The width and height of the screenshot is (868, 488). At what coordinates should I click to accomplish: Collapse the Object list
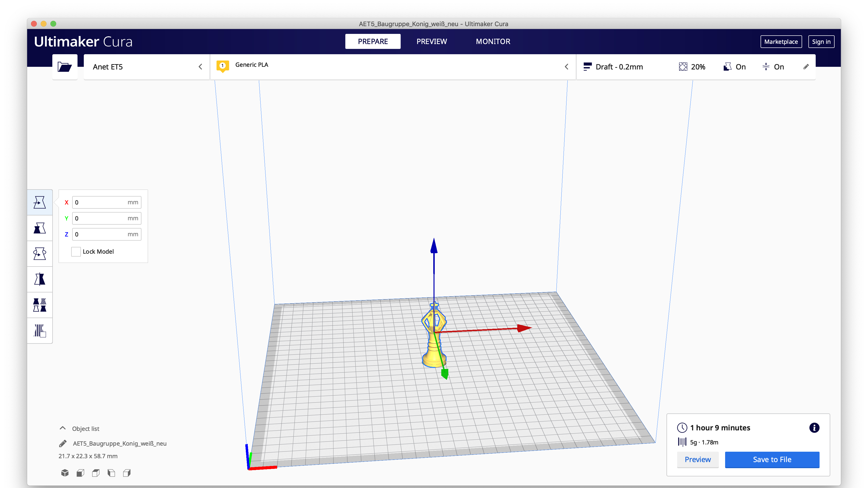pos(62,428)
